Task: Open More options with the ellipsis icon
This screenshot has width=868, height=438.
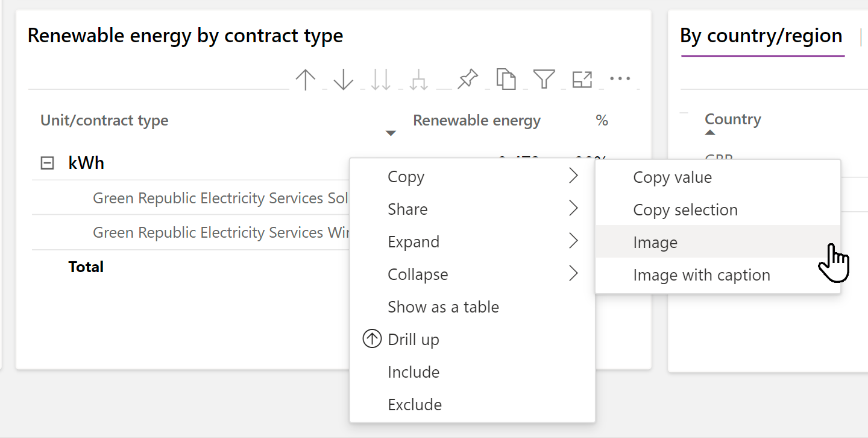Action: point(621,79)
